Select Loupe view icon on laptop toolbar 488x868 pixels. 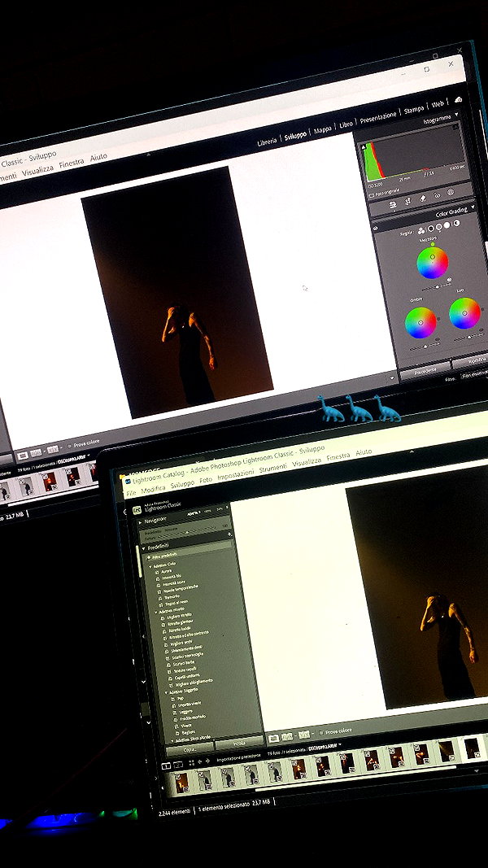tap(273, 739)
